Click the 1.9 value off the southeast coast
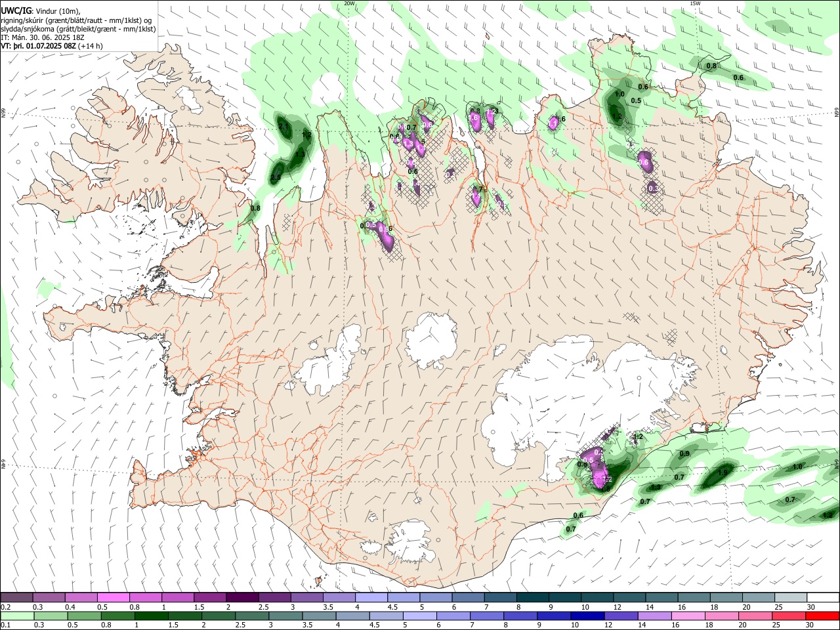Viewport: 840px width, 630px height. point(723,472)
